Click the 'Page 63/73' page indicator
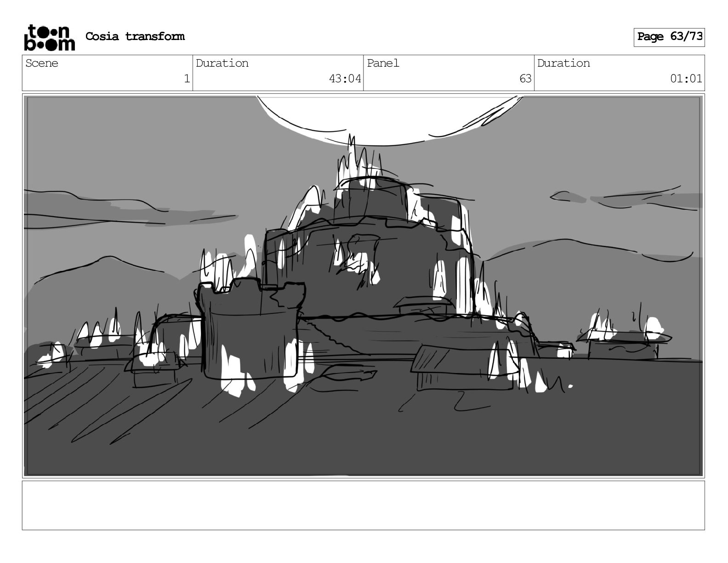 pyautogui.click(x=669, y=37)
